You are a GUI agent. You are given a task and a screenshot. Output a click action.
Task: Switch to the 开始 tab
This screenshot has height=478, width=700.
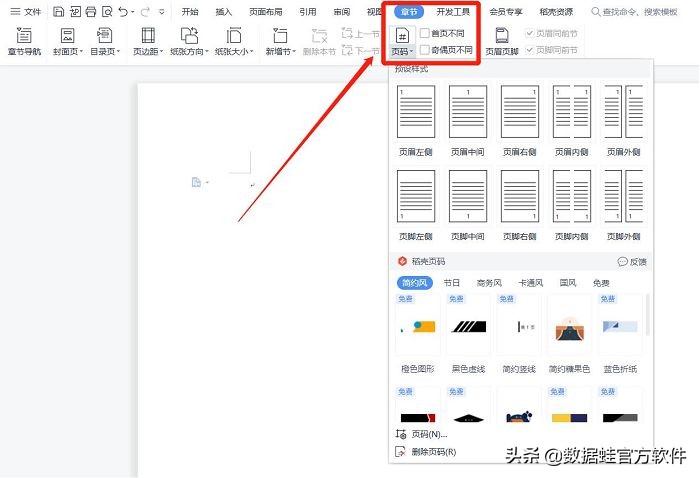pos(190,12)
